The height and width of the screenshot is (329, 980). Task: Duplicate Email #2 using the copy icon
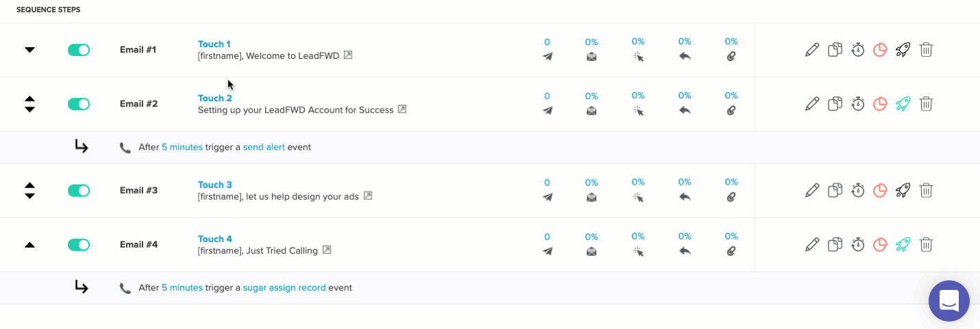835,104
